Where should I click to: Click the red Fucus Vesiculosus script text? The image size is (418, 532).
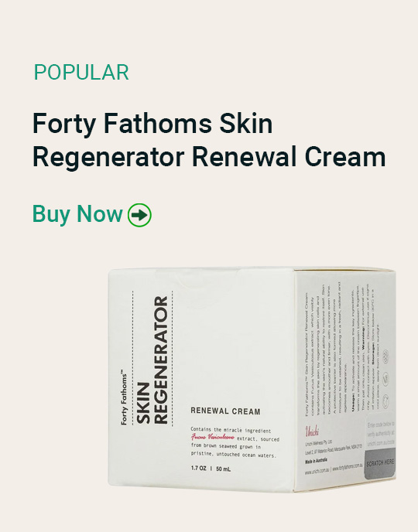(213, 437)
